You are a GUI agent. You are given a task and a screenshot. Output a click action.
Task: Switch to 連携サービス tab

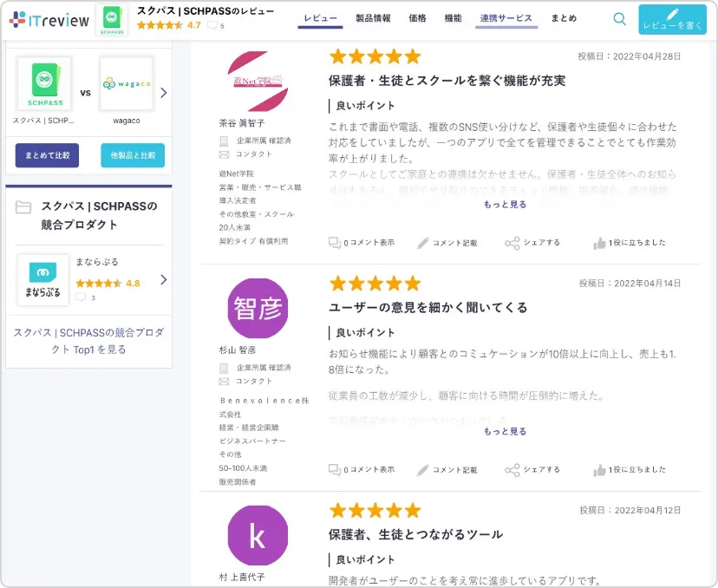(506, 18)
